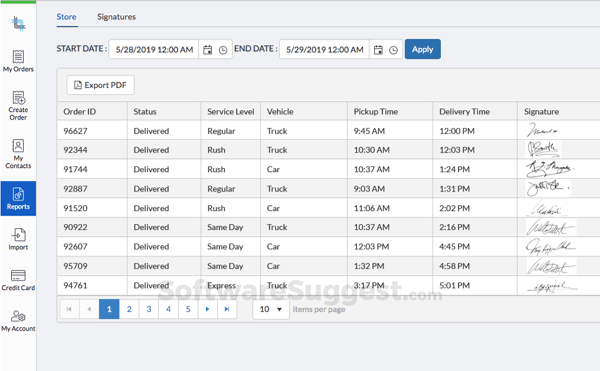The width and height of the screenshot is (600, 371).
Task: Open the Import section
Action: pyautogui.click(x=18, y=239)
